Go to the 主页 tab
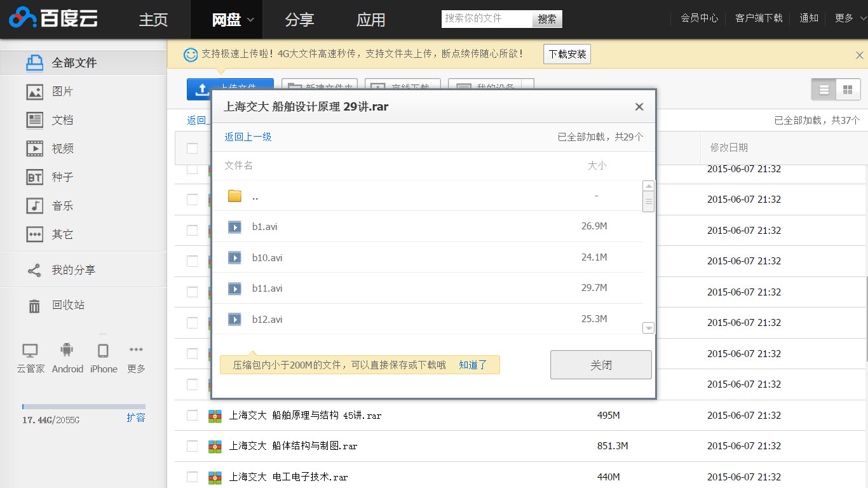Viewport: 868px width, 488px height. (153, 20)
